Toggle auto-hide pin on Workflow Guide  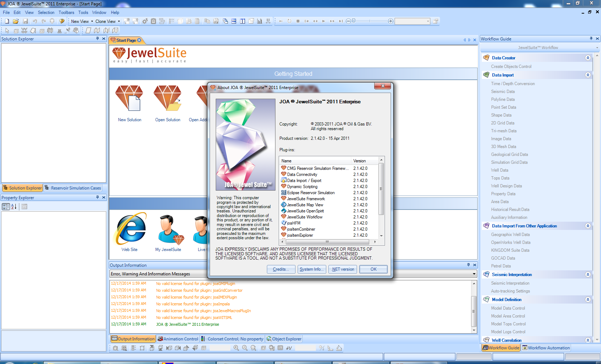591,39
